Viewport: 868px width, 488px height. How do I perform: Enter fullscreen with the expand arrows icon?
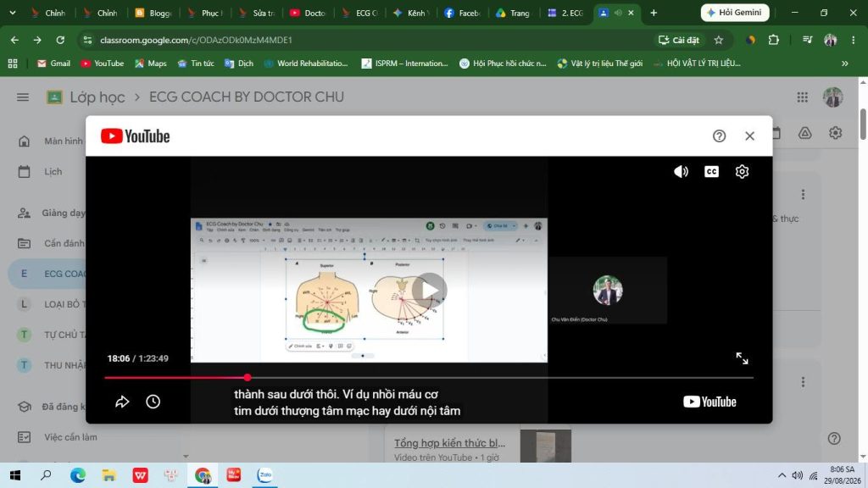point(742,358)
